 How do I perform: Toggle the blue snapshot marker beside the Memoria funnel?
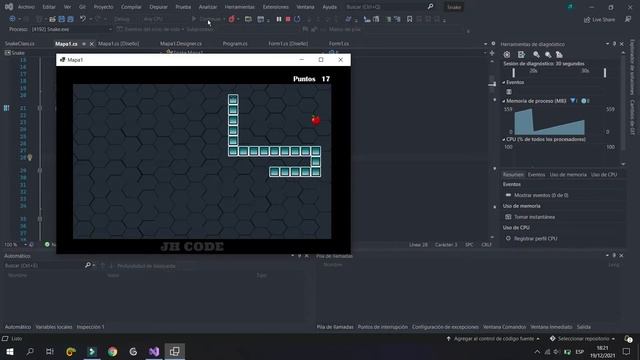coord(584,101)
